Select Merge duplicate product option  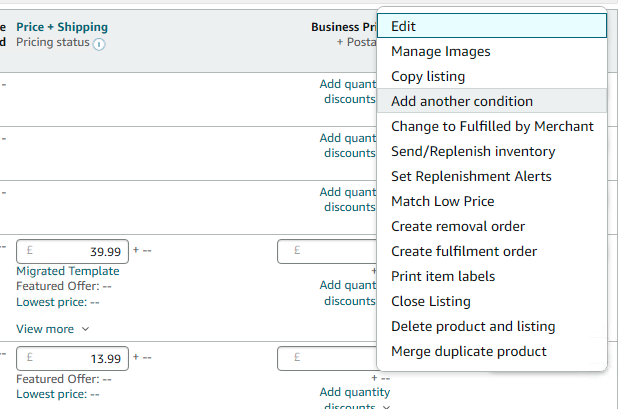(x=469, y=351)
